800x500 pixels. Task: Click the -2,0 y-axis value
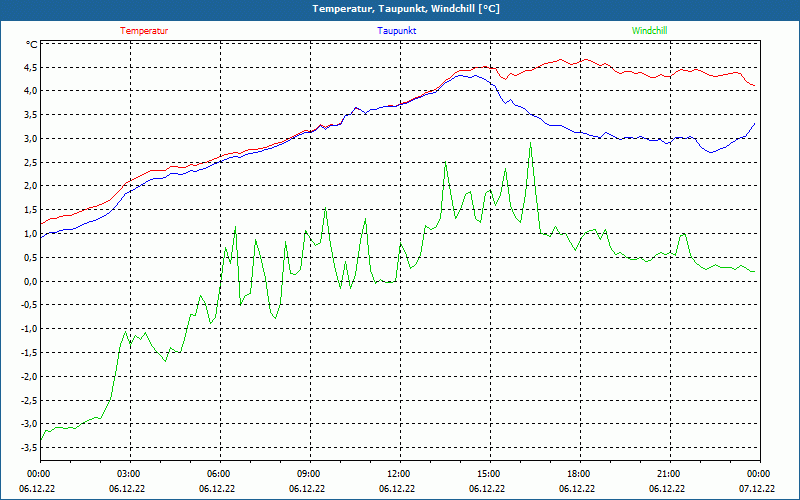[29, 377]
